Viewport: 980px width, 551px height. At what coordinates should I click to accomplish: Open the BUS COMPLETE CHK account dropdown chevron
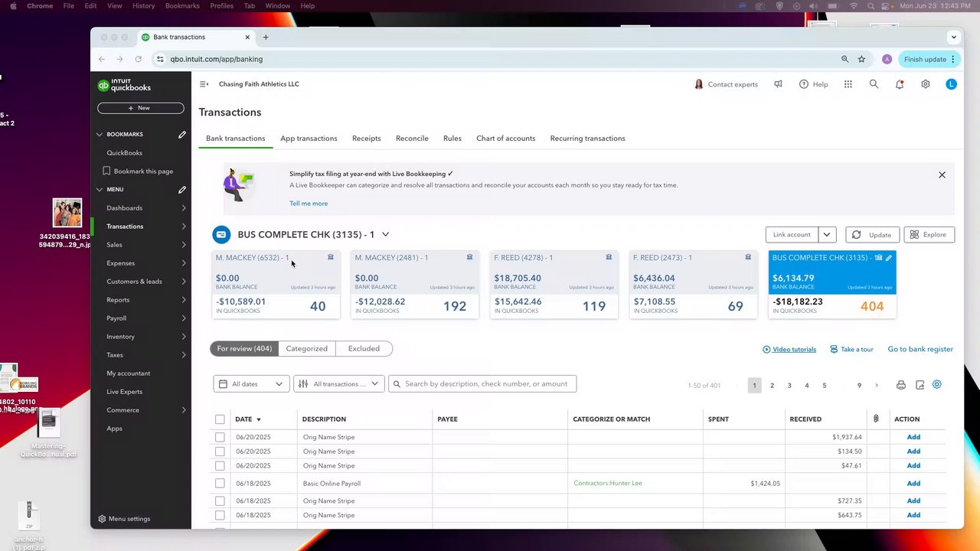[x=385, y=234]
